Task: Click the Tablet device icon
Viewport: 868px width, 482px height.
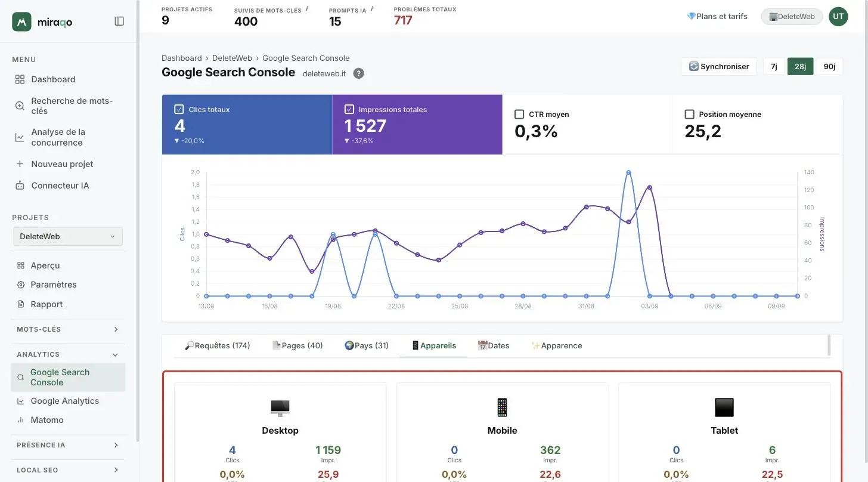Action: coord(724,408)
